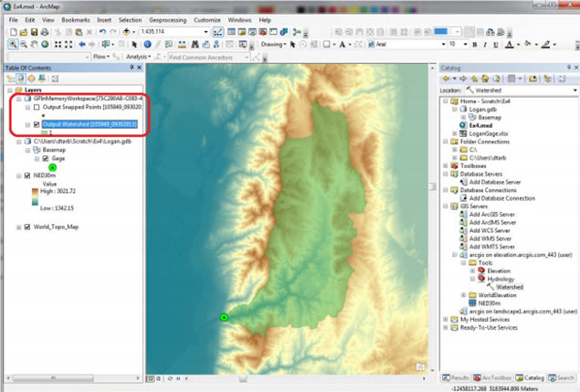Toggle the NED30m layer visibility checkbox
Viewport: 580px width, 392px height.
[x=26, y=176]
